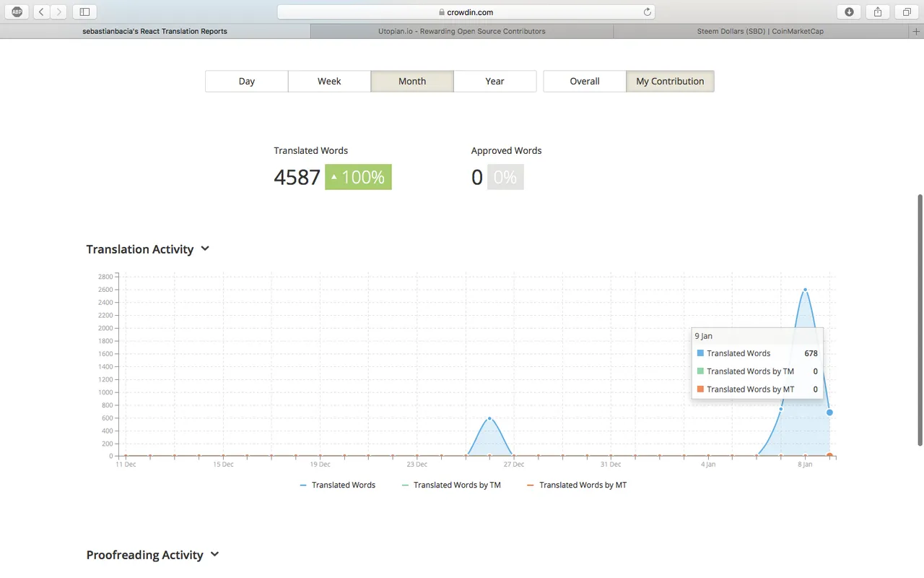Open the Safari share icon
This screenshot has height=578, width=924.
pos(878,12)
